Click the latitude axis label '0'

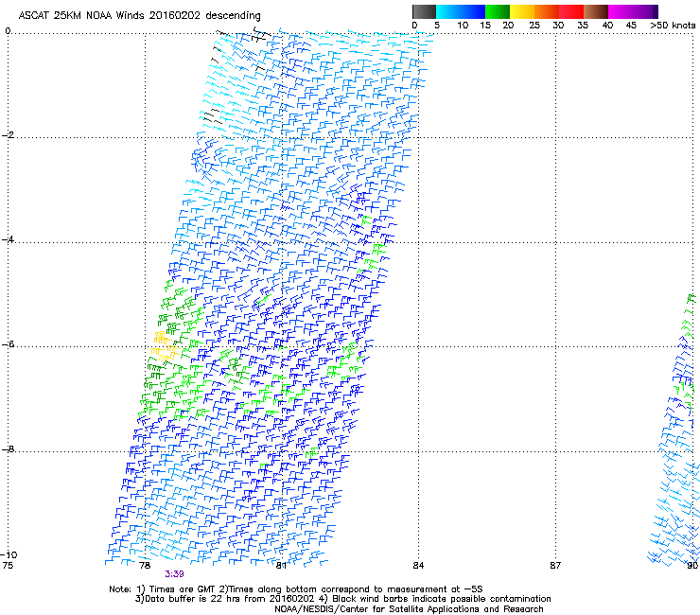[8, 31]
